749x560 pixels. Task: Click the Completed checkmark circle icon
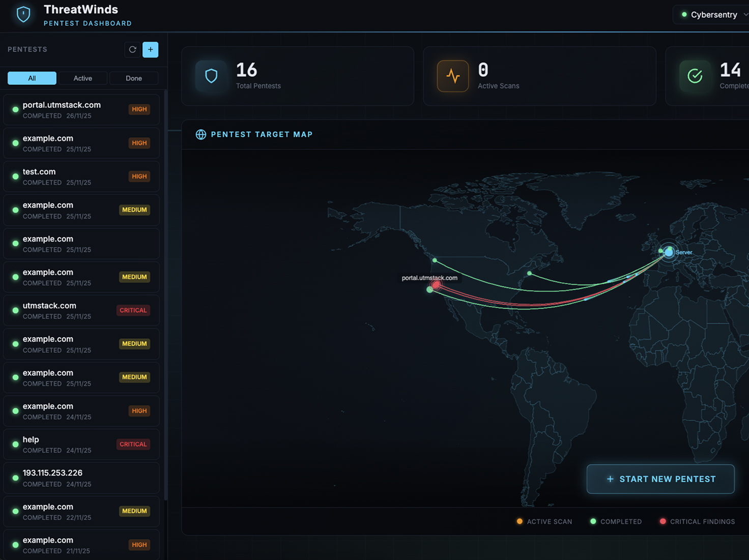(695, 76)
